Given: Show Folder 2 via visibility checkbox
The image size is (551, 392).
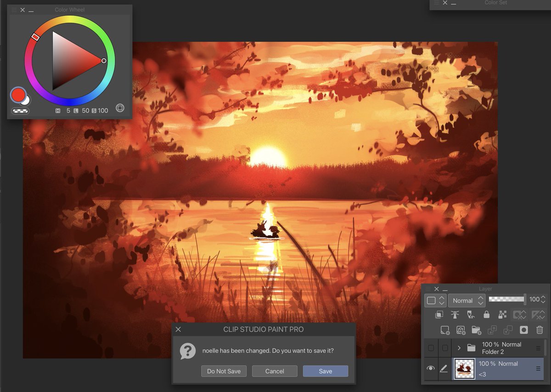Looking at the screenshot, I should (x=431, y=348).
